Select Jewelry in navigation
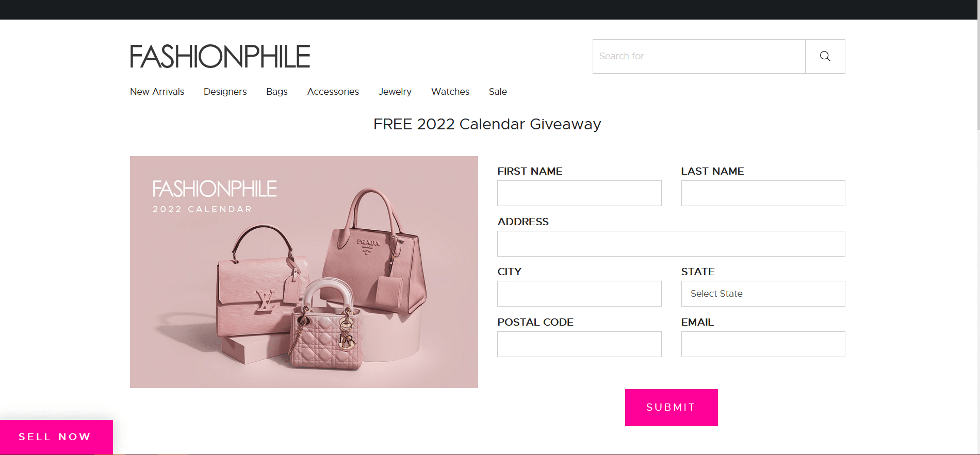 [x=395, y=92]
